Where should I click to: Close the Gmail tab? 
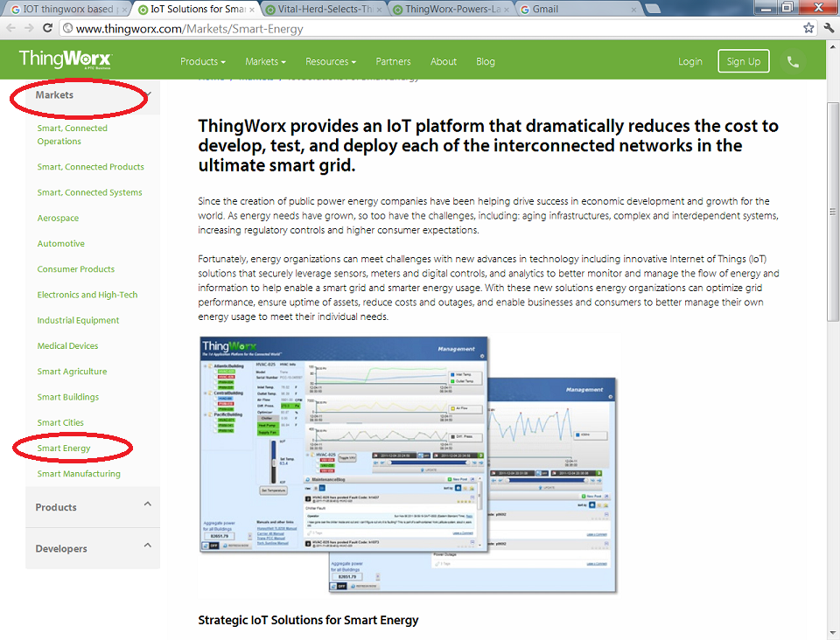pyautogui.click(x=633, y=10)
